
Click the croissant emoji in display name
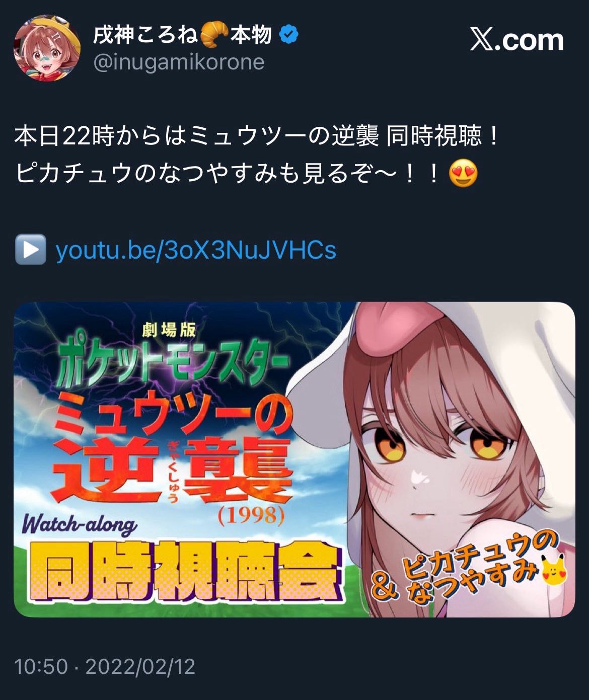coord(215,35)
